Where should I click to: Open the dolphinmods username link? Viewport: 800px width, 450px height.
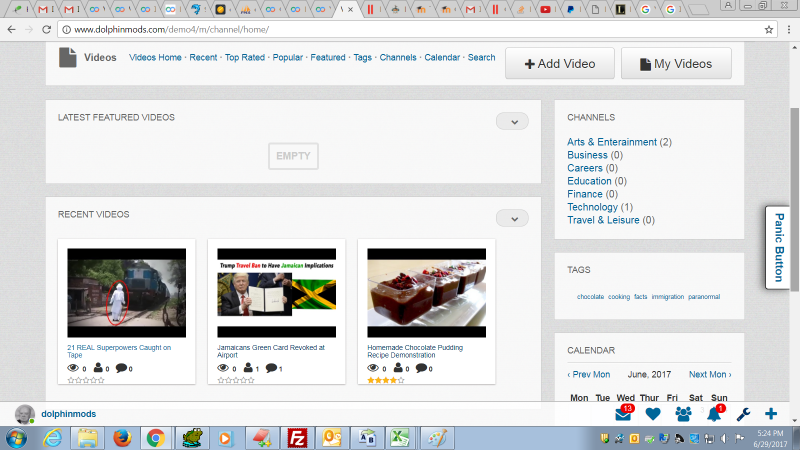pos(68,414)
